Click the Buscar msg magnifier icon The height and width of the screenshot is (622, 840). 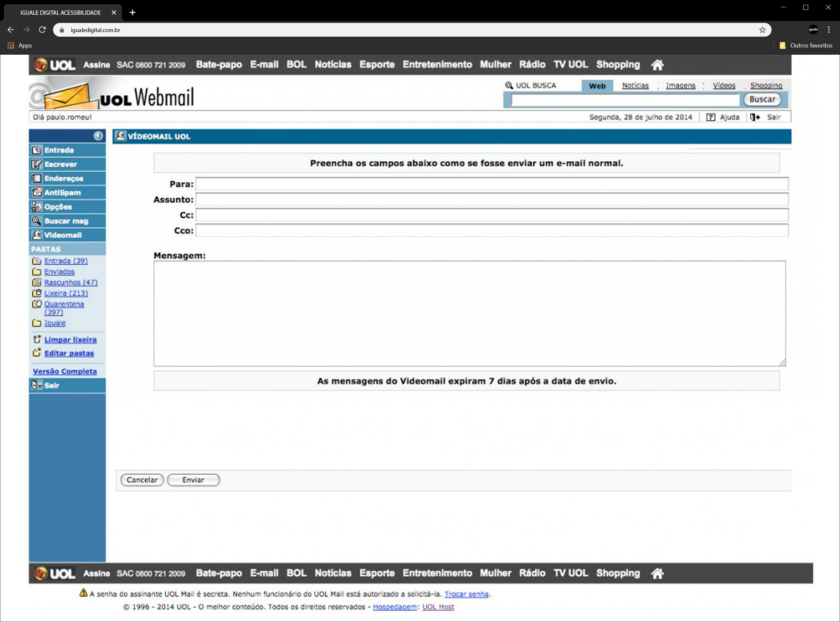tap(37, 221)
